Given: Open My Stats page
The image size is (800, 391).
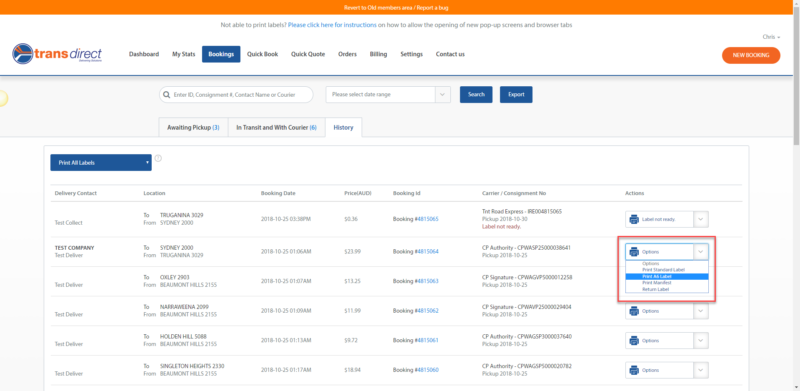Looking at the screenshot, I should (x=184, y=54).
